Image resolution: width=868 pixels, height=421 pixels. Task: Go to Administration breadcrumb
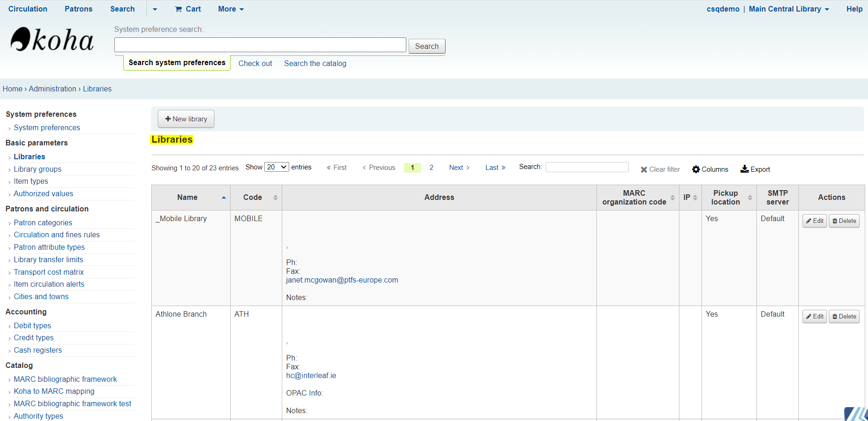53,89
